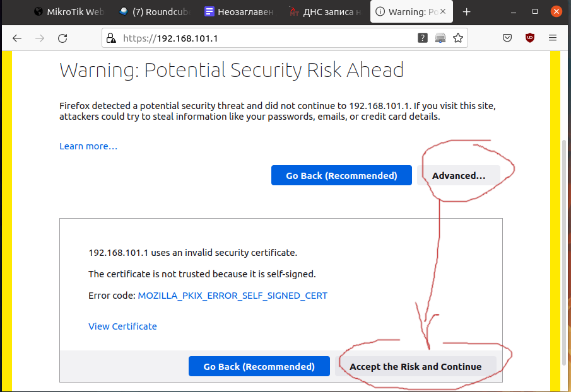Click the browser Back arrow

17,38
